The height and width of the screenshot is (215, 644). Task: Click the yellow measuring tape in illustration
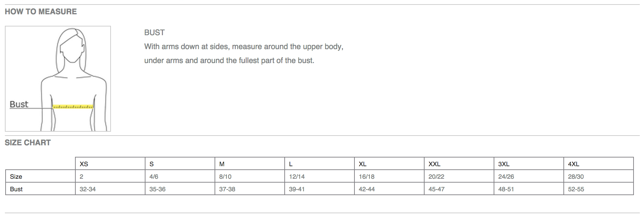(73, 107)
